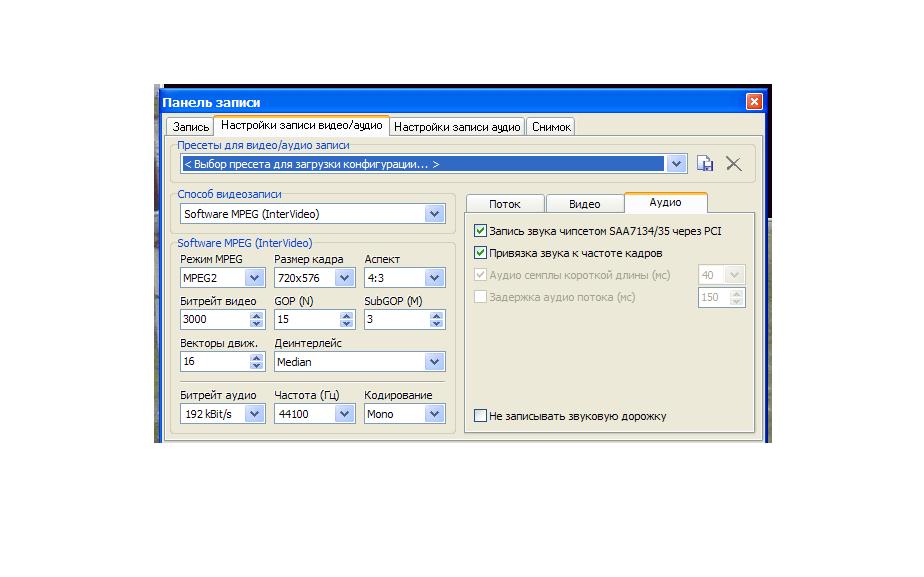The image size is (924, 577).
Task: Open the Деинтерлейс Median dropdown
Action: point(434,362)
